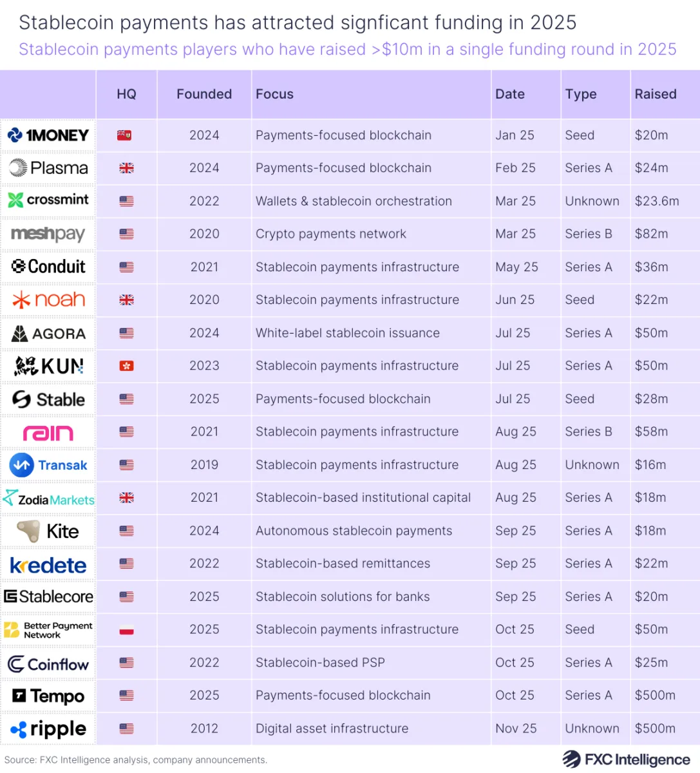The width and height of the screenshot is (700, 773).
Task: Select the Coinflow logo
Action: pyautogui.click(x=48, y=663)
